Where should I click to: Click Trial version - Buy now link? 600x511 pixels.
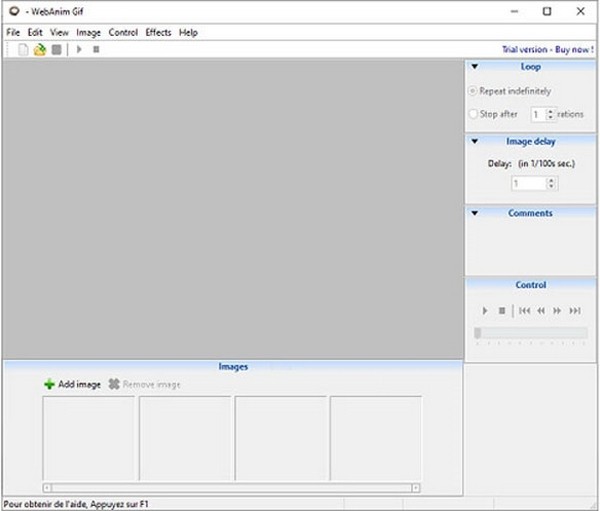pos(548,49)
